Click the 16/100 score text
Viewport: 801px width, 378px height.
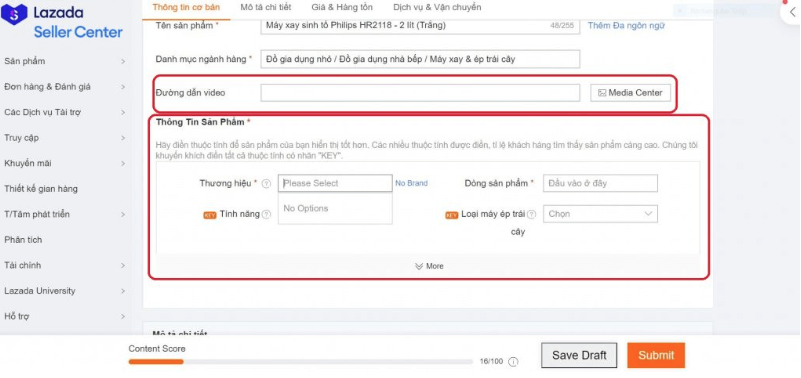click(x=491, y=362)
